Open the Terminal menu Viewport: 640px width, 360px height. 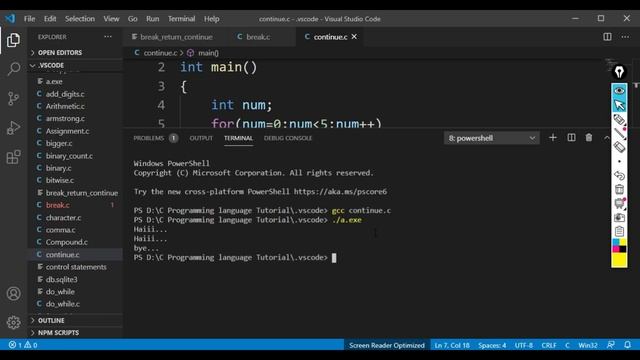181,19
